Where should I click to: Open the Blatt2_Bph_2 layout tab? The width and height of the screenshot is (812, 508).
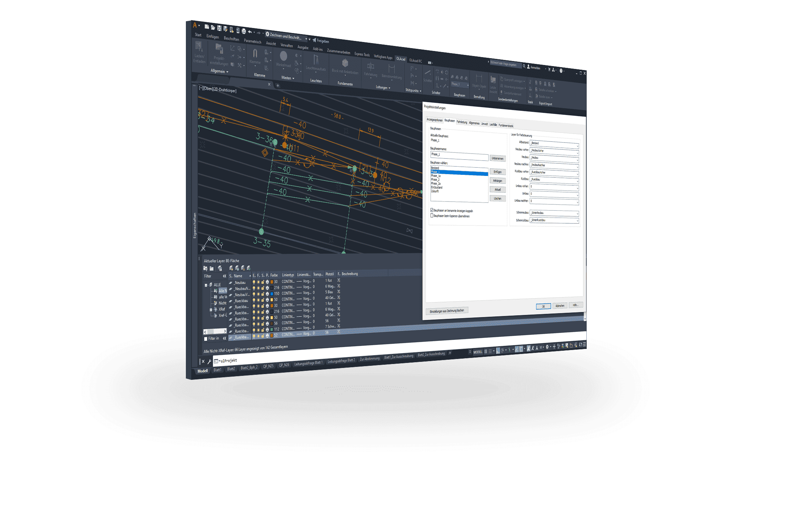pos(249,368)
